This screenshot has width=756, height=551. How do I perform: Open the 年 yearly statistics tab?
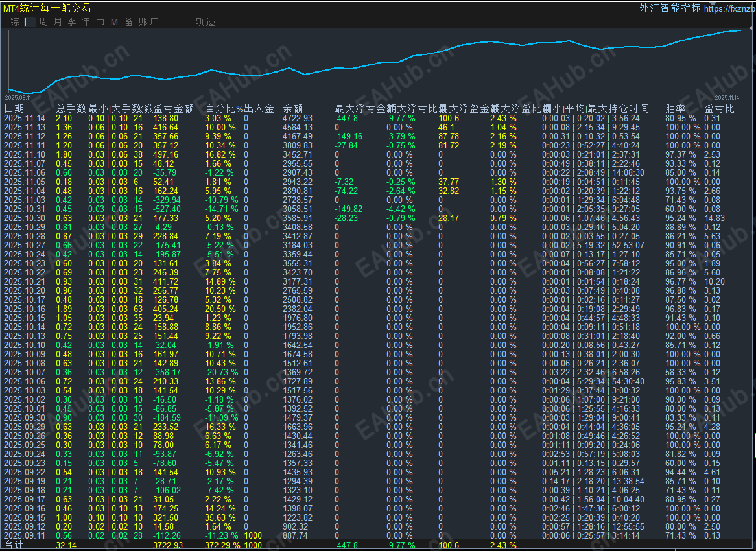click(x=86, y=22)
